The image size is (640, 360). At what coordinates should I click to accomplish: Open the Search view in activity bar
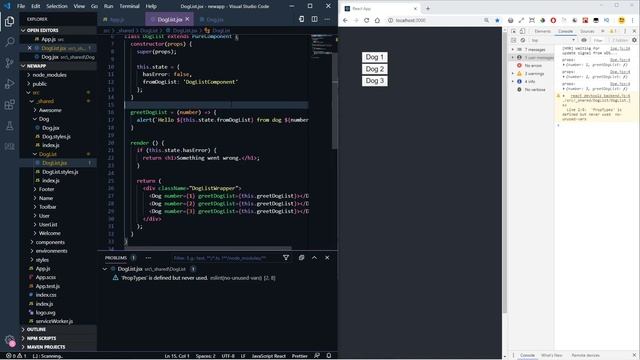point(9,42)
